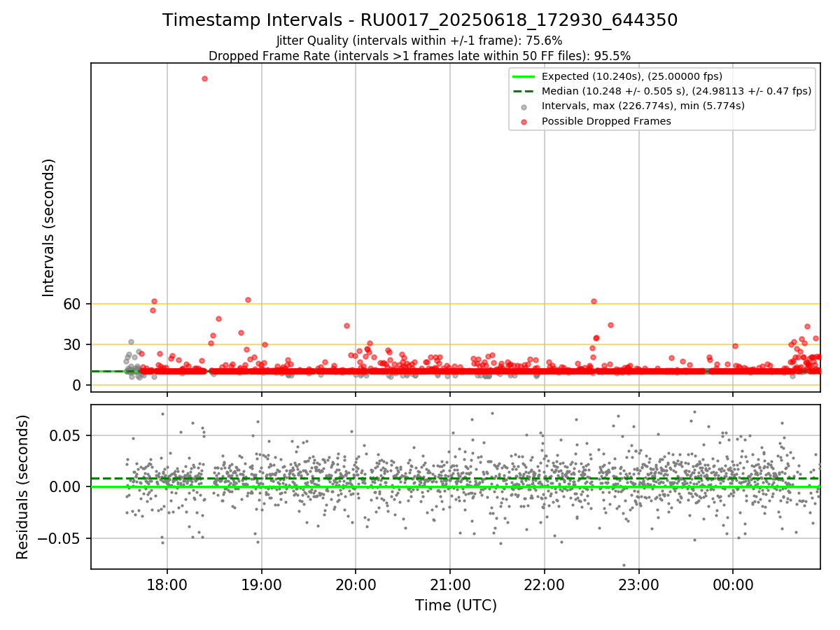Click the '30' tick on the intervals axis
The height and width of the screenshot is (630, 840).
coord(73,344)
